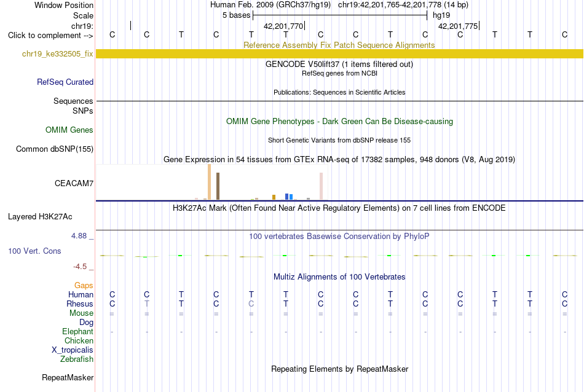The image size is (584, 392).
Task: Click the 4.88 upper scale value
Action: point(79,236)
